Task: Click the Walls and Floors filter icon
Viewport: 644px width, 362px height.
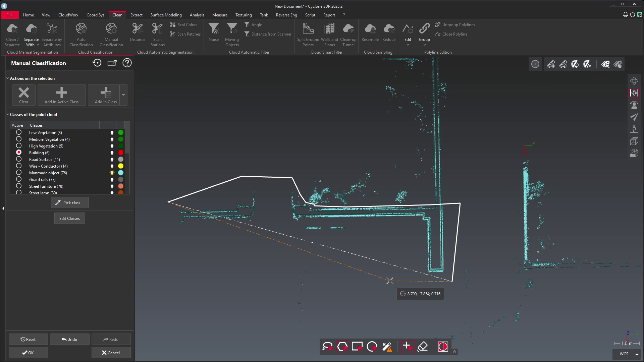Action: pyautogui.click(x=329, y=29)
